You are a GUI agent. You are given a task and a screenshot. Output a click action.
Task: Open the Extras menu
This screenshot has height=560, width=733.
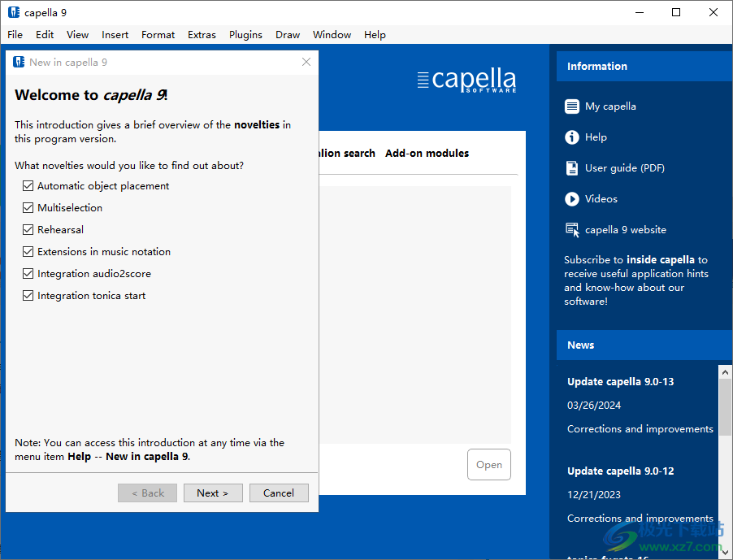click(x=201, y=34)
